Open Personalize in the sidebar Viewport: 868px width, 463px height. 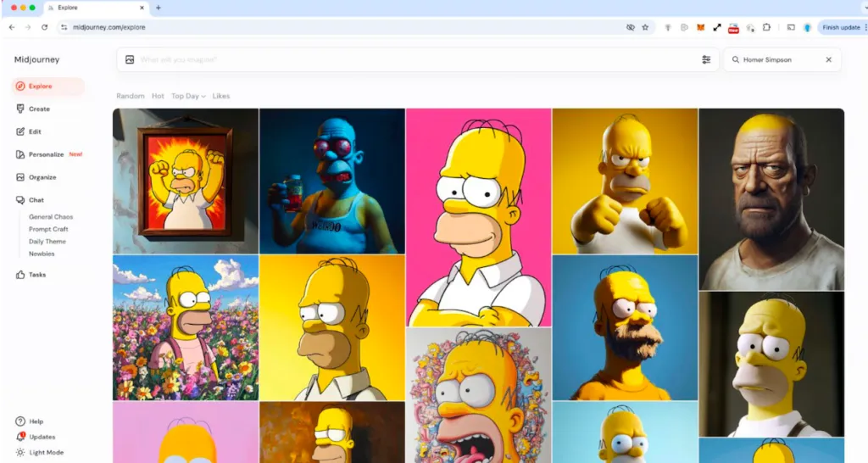pyautogui.click(x=46, y=154)
